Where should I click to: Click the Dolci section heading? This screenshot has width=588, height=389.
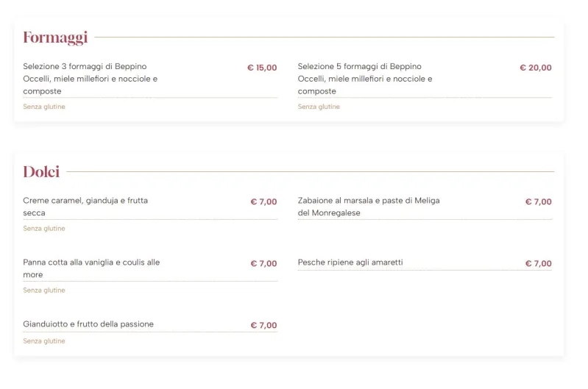click(x=41, y=172)
